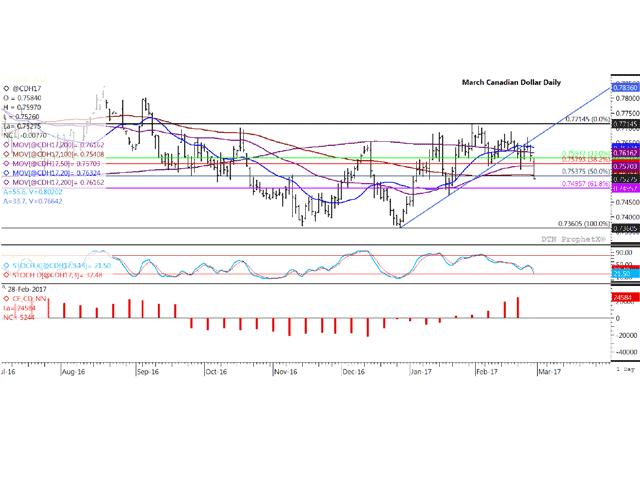Click the Feb-17 axis label

pos(487,372)
